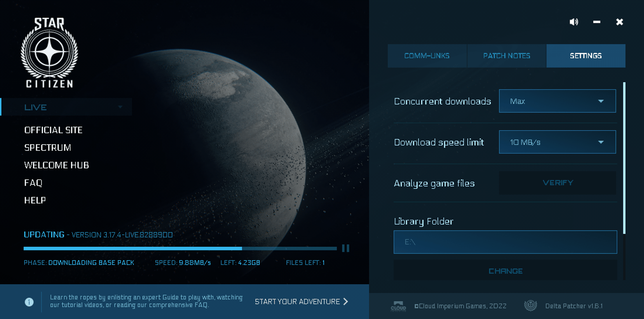Click the Library Folder path field
This screenshot has width=644, height=319.
(505, 242)
